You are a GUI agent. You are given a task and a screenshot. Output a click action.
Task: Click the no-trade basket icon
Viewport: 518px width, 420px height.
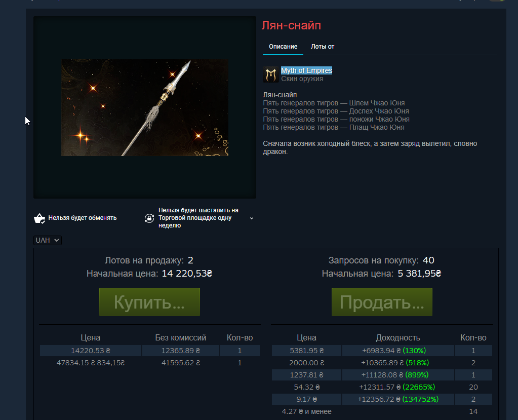coord(39,218)
